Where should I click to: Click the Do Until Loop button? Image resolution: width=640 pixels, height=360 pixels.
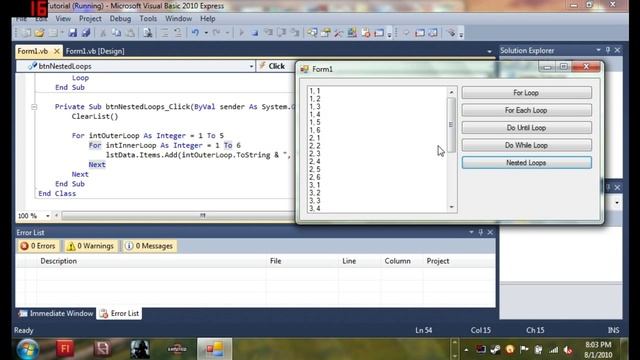click(x=527, y=128)
